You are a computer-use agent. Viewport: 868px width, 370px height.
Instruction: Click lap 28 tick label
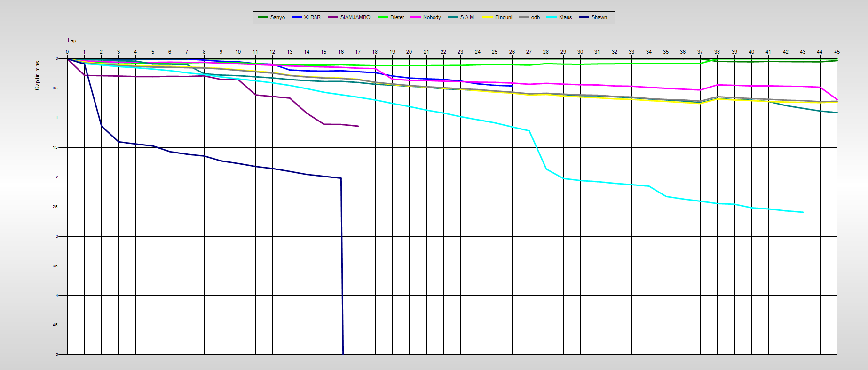point(546,52)
